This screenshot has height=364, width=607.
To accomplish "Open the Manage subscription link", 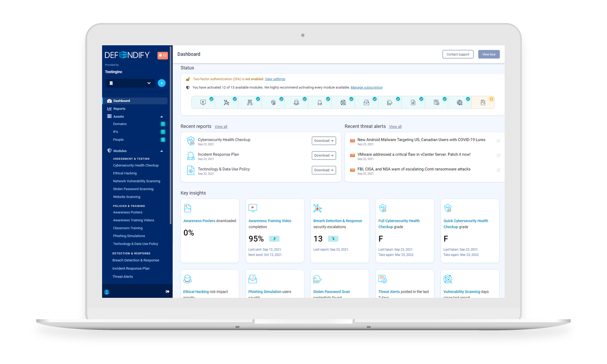I will [x=367, y=87].
